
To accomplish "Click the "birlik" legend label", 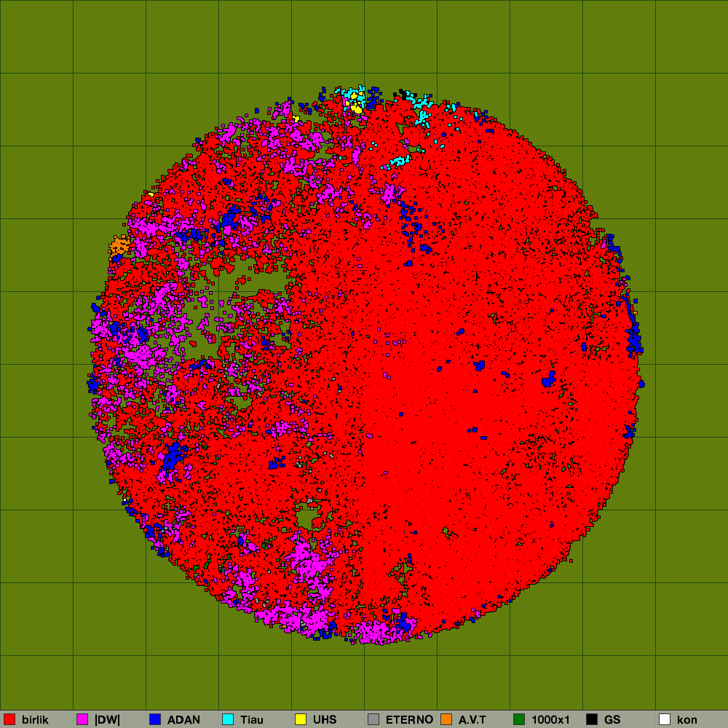I will pyautogui.click(x=35, y=720).
